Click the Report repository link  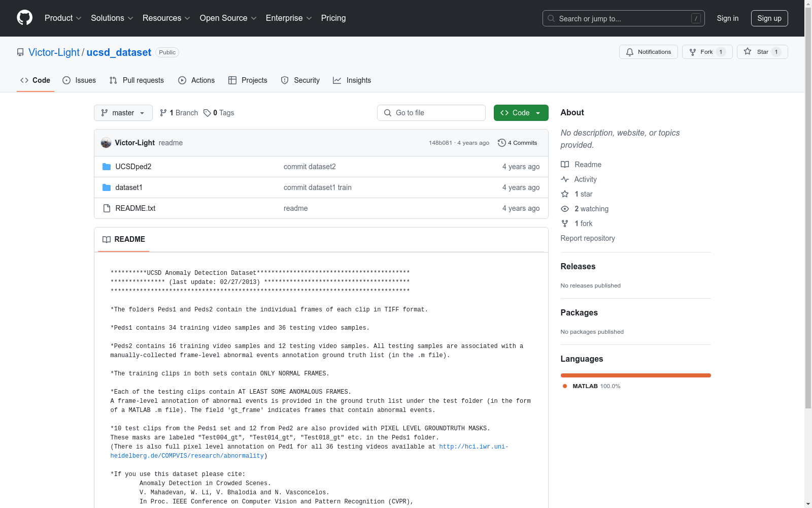[588, 238]
